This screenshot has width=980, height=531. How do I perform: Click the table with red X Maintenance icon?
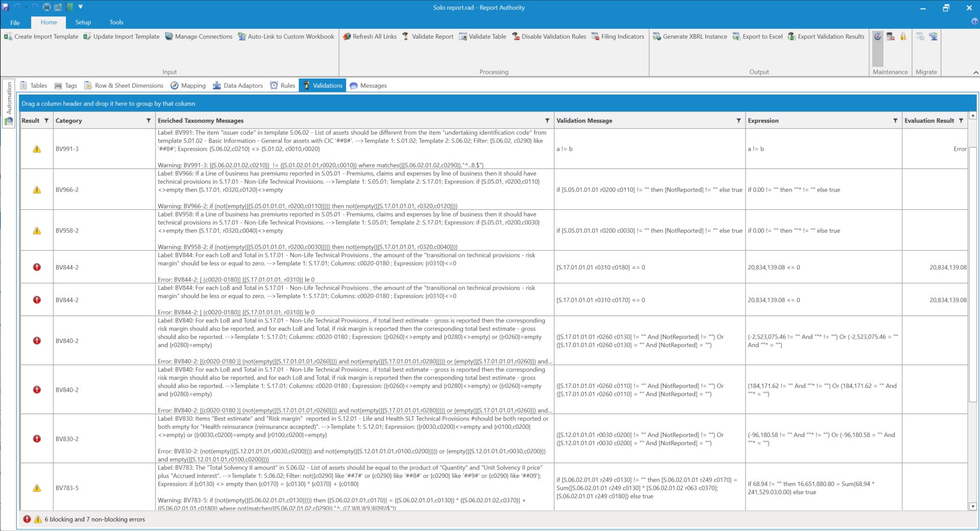coord(891,37)
